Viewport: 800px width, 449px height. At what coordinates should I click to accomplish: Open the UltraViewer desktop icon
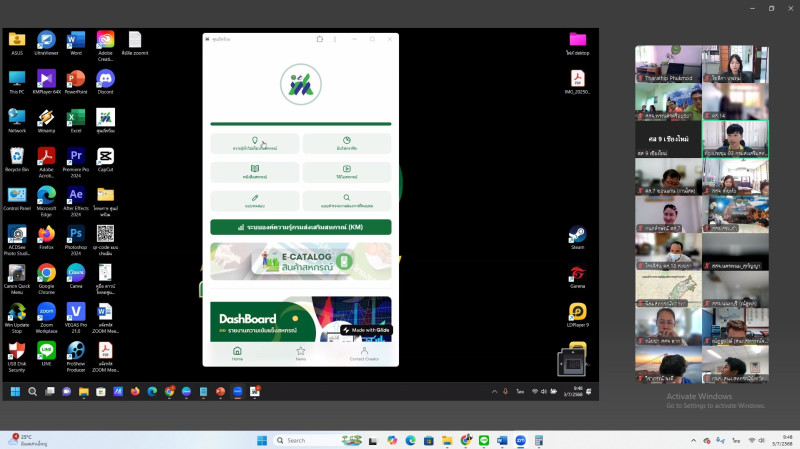click(46, 43)
